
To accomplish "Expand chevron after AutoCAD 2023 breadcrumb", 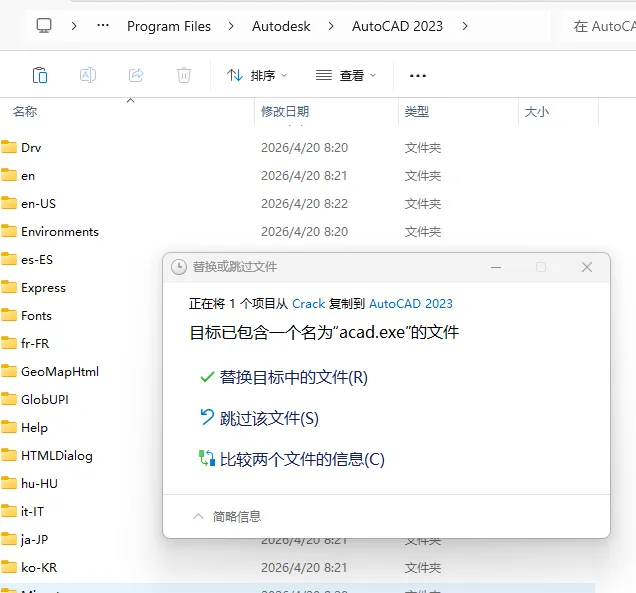I will click(465, 26).
